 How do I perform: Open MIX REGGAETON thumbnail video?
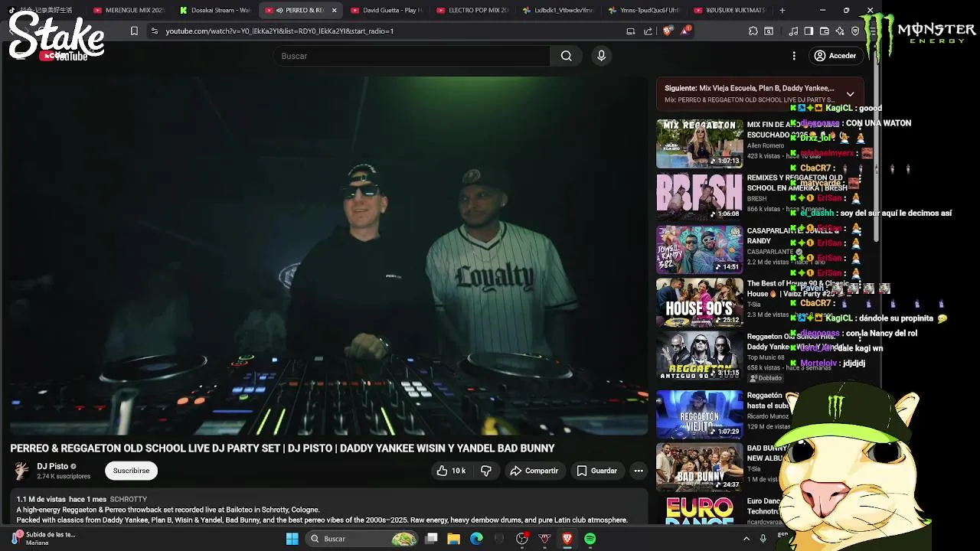(700, 144)
